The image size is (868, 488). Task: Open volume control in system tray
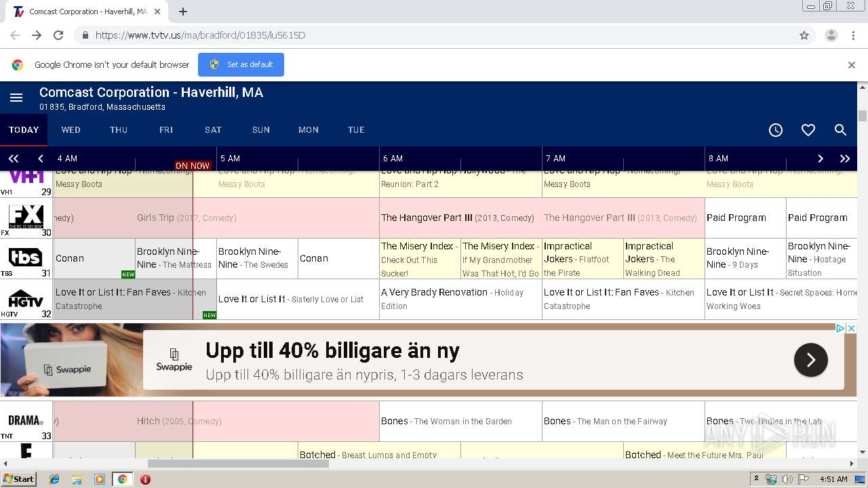[787, 479]
